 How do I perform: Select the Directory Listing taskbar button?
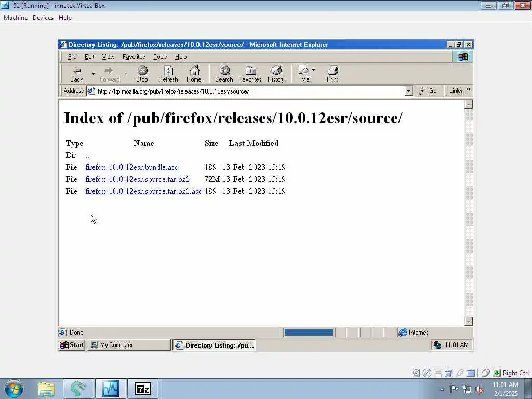pos(214,345)
